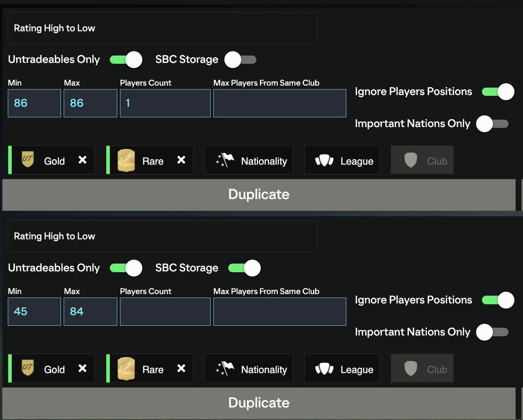Open the Rare rarity selector in the top filter
This screenshot has height=420, width=523.
click(x=150, y=160)
